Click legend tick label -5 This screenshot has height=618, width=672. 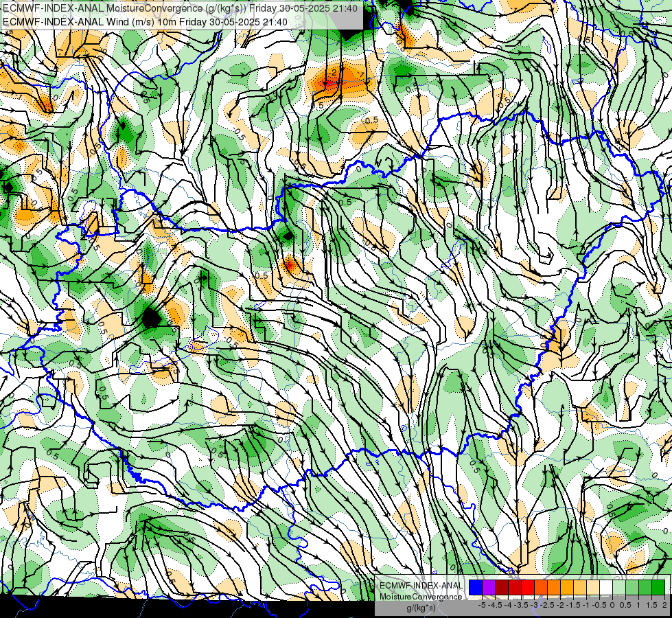[482, 605]
